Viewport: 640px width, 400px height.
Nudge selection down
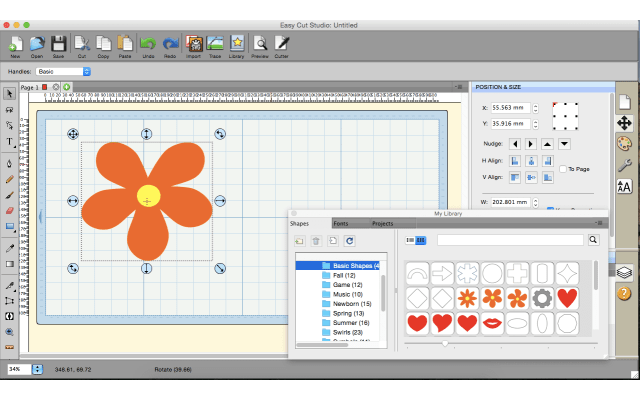coord(564,144)
